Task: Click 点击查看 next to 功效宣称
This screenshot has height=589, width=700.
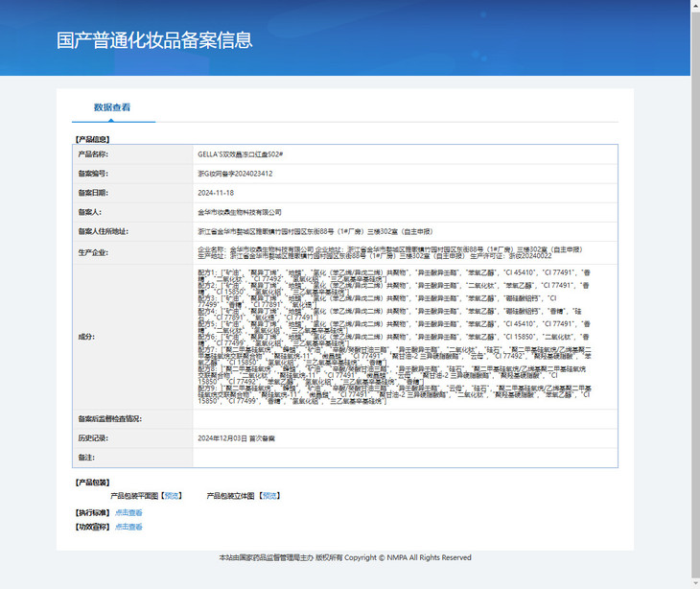Action: tap(128, 527)
